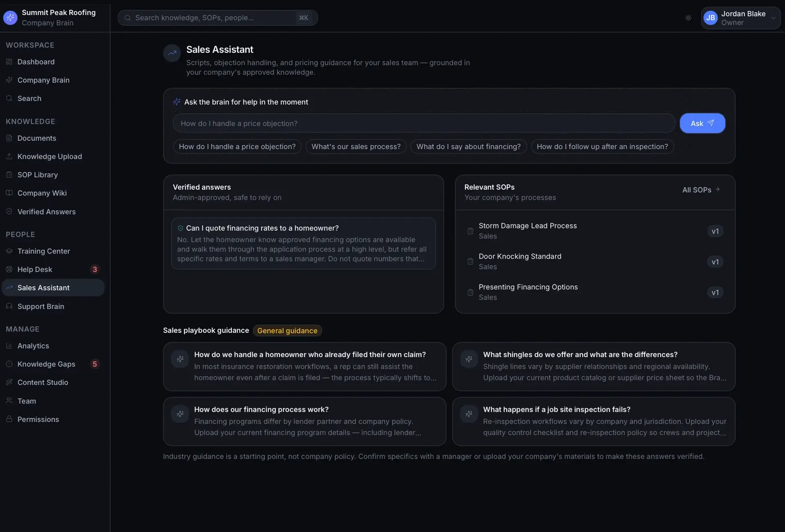Viewport: 785px width, 532px height.
Task: Open 'What shingles do we offer' guidance card
Action: point(594,366)
